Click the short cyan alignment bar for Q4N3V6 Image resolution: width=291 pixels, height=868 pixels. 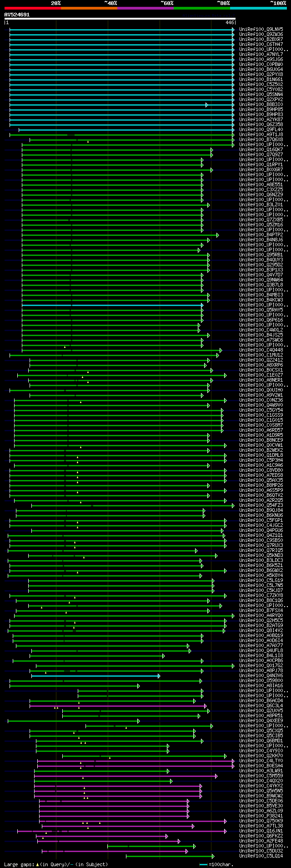pyautogui.click(x=95, y=675)
